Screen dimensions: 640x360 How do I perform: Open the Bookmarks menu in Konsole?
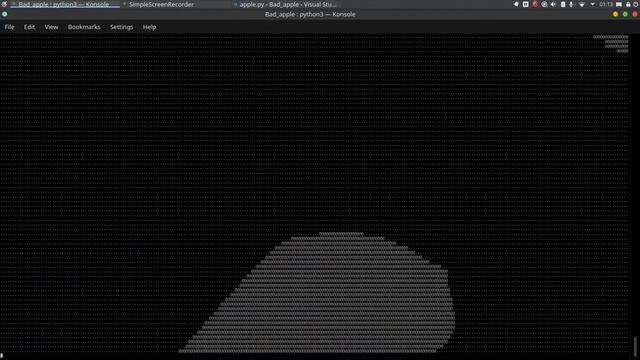click(84, 27)
